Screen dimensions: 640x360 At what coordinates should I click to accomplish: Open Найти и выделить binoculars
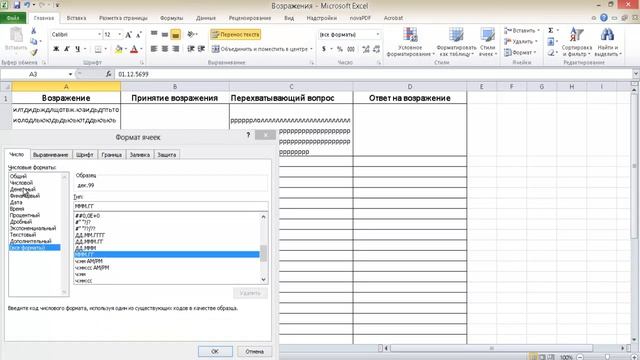click(x=608, y=42)
